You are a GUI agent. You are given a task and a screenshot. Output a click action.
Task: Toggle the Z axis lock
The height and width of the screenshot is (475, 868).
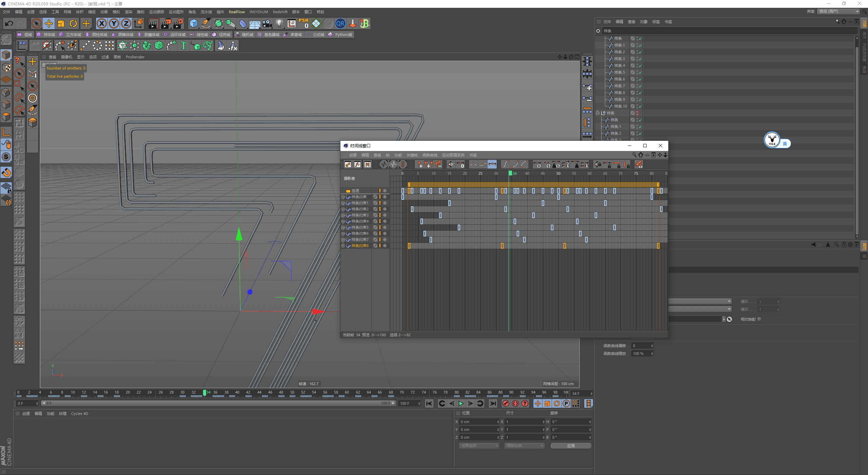[x=126, y=23]
